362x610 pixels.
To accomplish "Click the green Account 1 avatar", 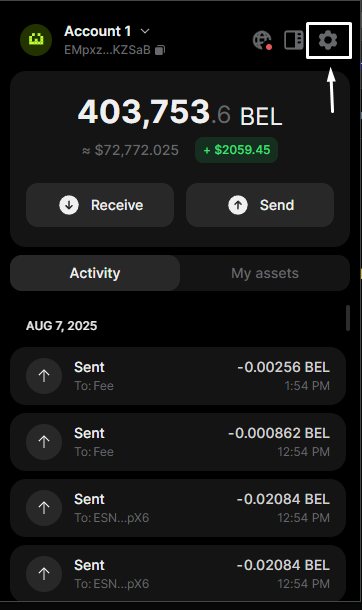I will pos(36,40).
